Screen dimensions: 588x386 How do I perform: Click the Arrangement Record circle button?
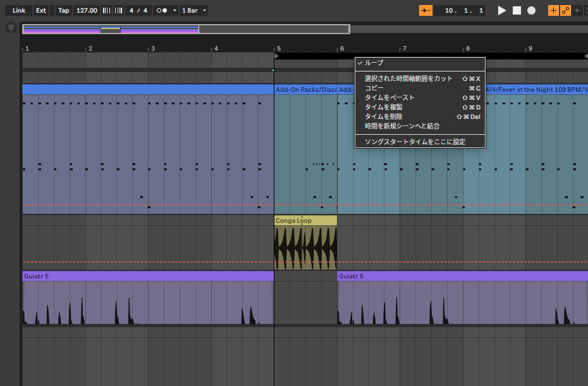point(531,11)
